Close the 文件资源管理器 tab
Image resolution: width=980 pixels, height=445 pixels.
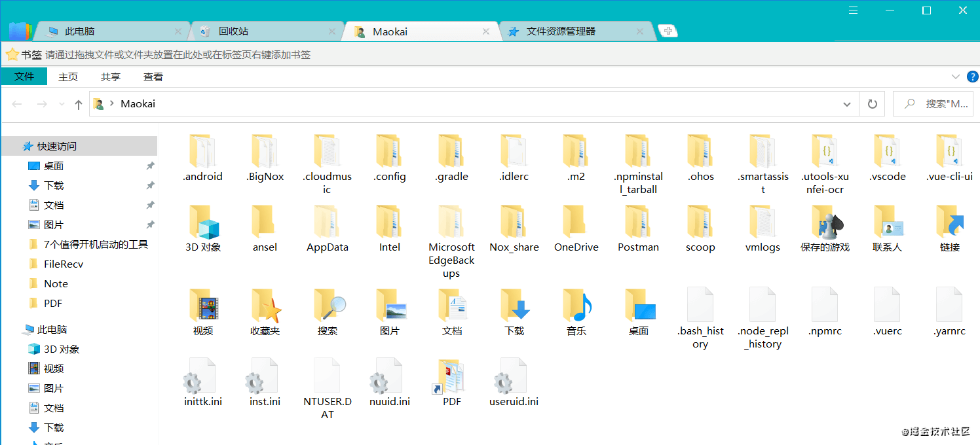[x=640, y=31]
